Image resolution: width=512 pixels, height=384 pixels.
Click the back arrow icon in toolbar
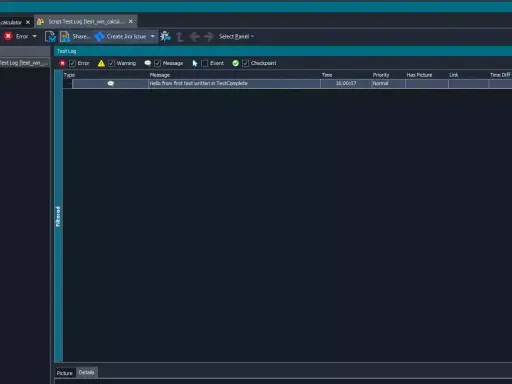point(195,37)
